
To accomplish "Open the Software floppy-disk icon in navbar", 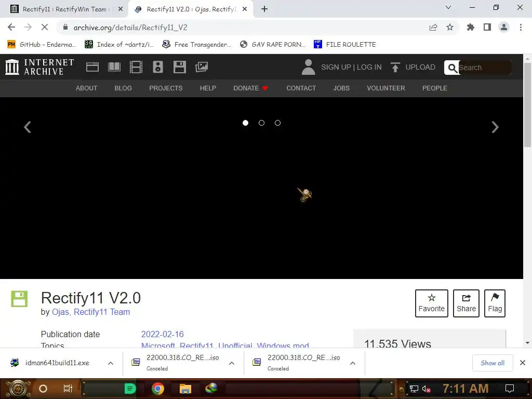I will (179, 67).
